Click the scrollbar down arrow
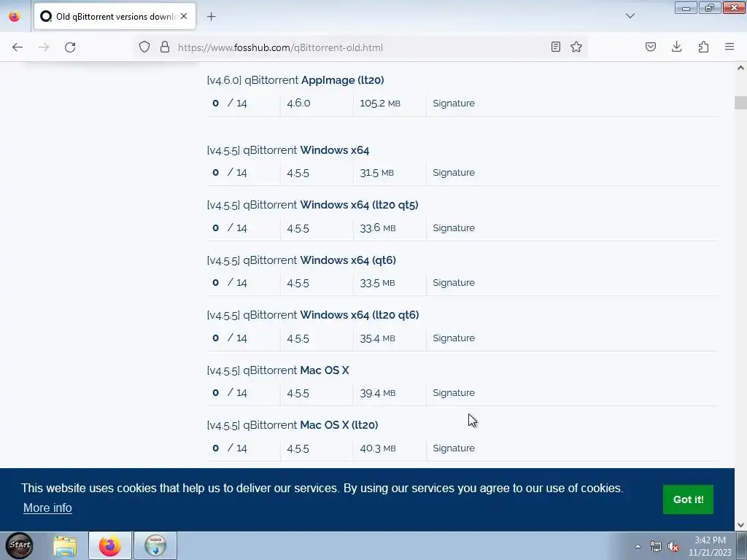Viewport: 747px width, 560px height. pyautogui.click(x=740, y=525)
